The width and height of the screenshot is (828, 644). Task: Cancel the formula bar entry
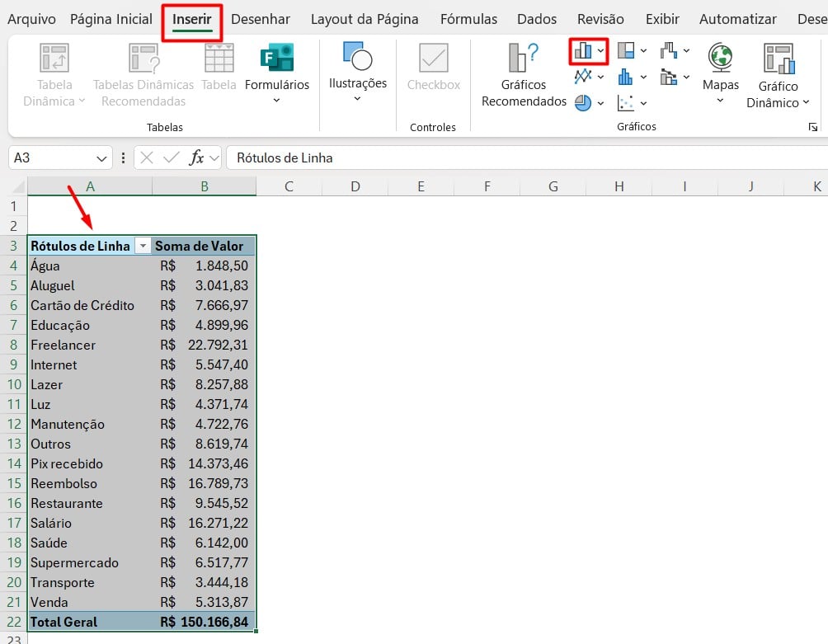147,157
